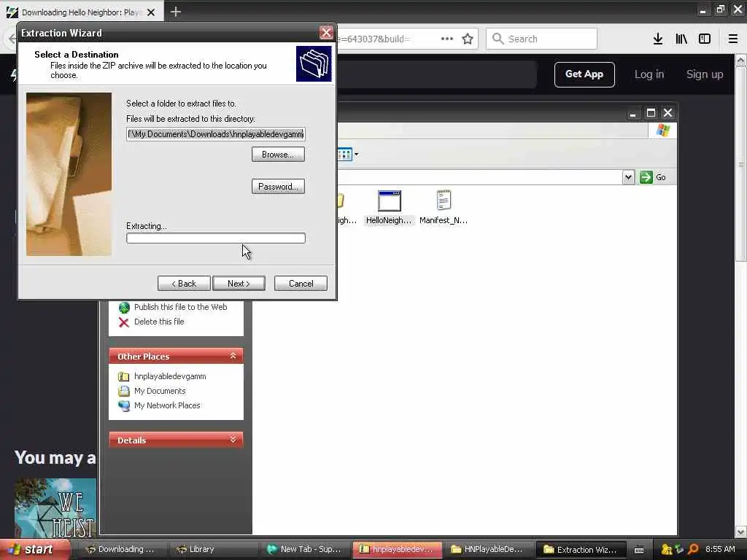The image size is (747, 560).
Task: Expand the Details panel
Action: (233, 440)
